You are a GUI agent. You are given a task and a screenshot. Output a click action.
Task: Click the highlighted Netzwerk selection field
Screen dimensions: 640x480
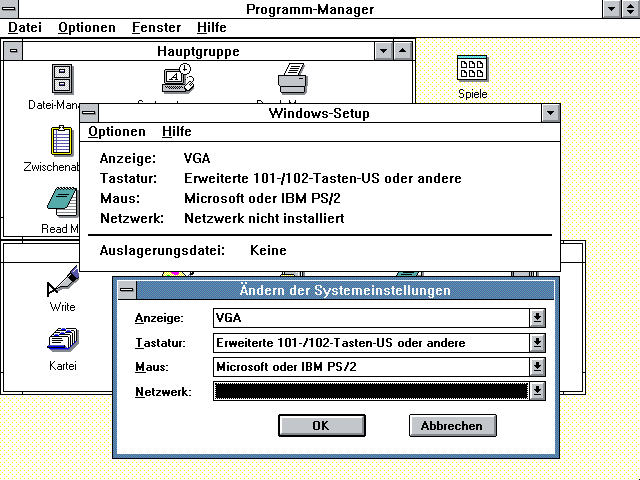(x=370, y=391)
